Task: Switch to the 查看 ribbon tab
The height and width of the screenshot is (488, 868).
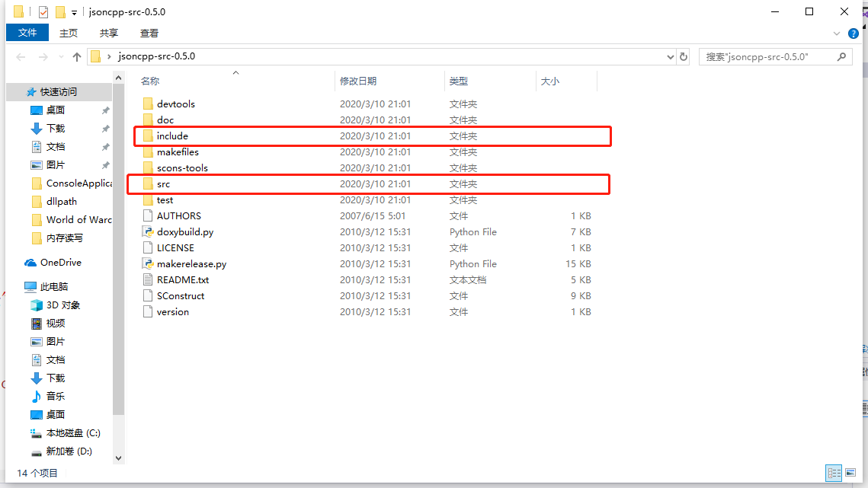Action: [x=149, y=33]
